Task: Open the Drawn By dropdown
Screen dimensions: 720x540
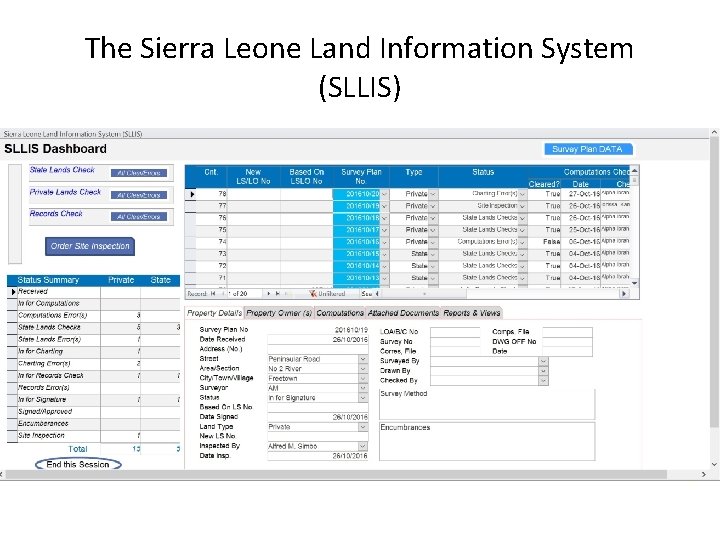Action: pos(543,371)
